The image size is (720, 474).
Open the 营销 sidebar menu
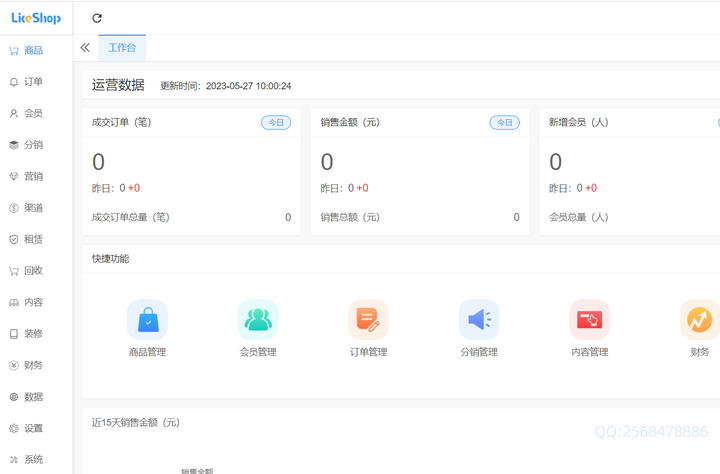pos(36,176)
